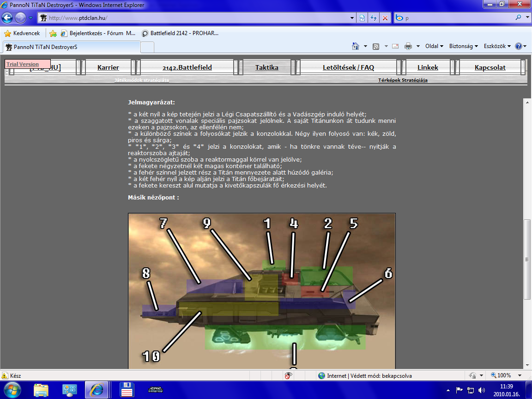Click the Read Mail envelope icon
Screen dimensions: 532x399
395,46
